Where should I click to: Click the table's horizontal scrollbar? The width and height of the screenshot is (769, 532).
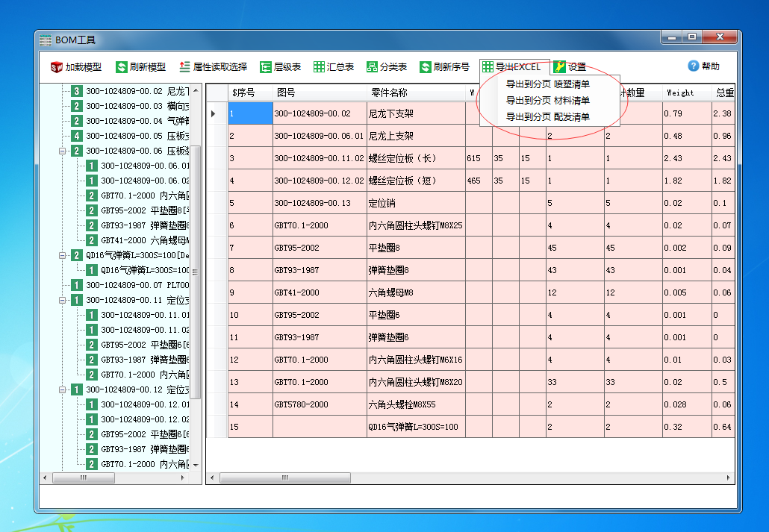[x=286, y=475]
